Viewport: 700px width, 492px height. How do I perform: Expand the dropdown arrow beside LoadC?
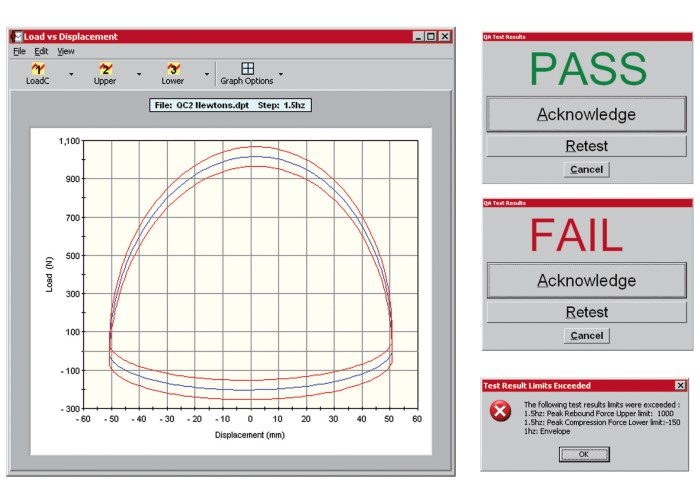[71, 74]
